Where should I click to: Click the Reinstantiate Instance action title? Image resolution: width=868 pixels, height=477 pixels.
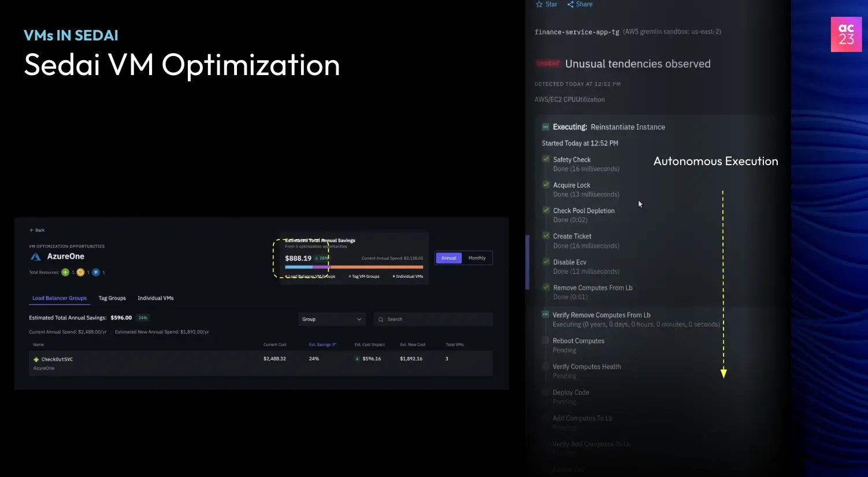628,127
